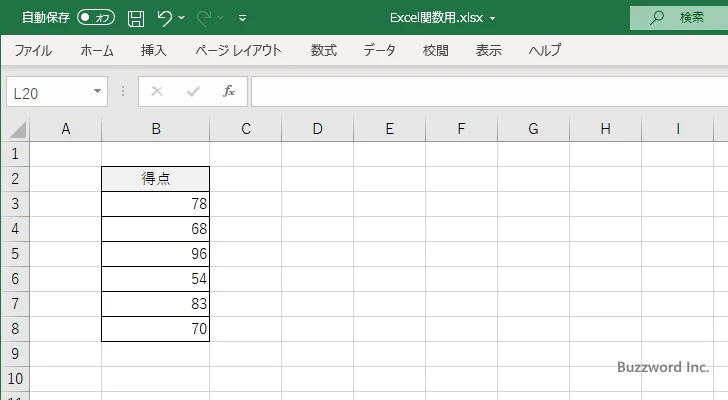Click the 検索 search box

point(679,18)
